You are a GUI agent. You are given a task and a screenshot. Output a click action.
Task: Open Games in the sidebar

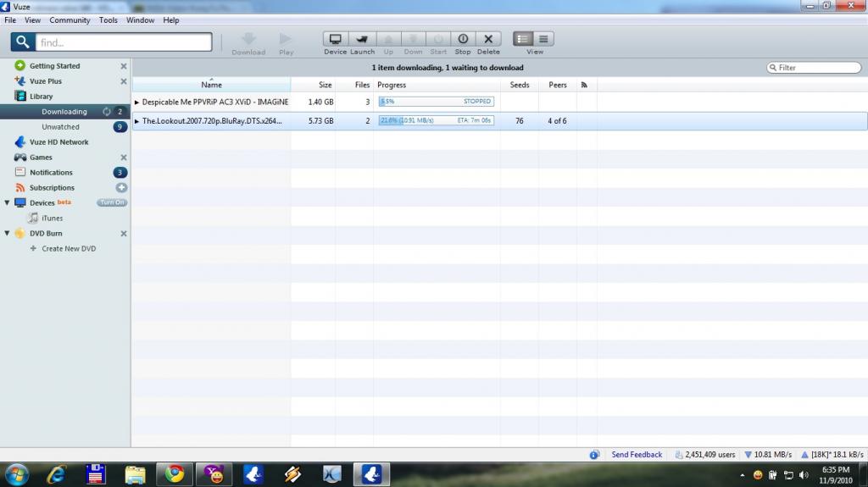(41, 158)
